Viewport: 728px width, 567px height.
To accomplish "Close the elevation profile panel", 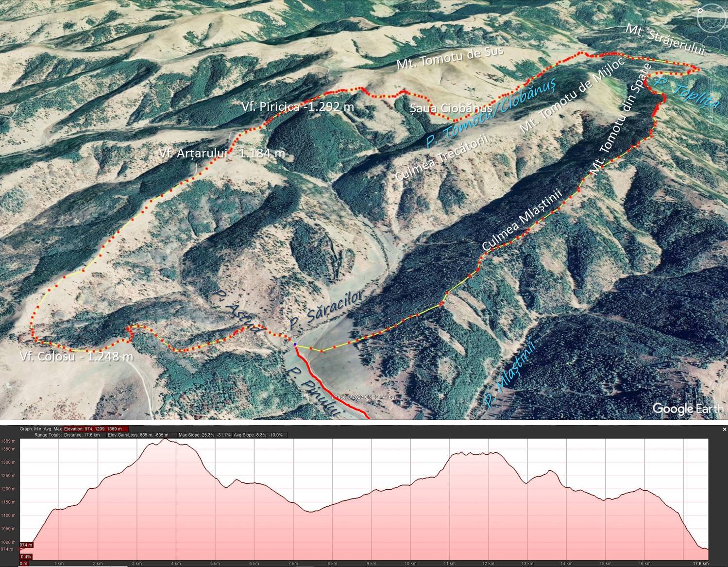I will tap(724, 430).
